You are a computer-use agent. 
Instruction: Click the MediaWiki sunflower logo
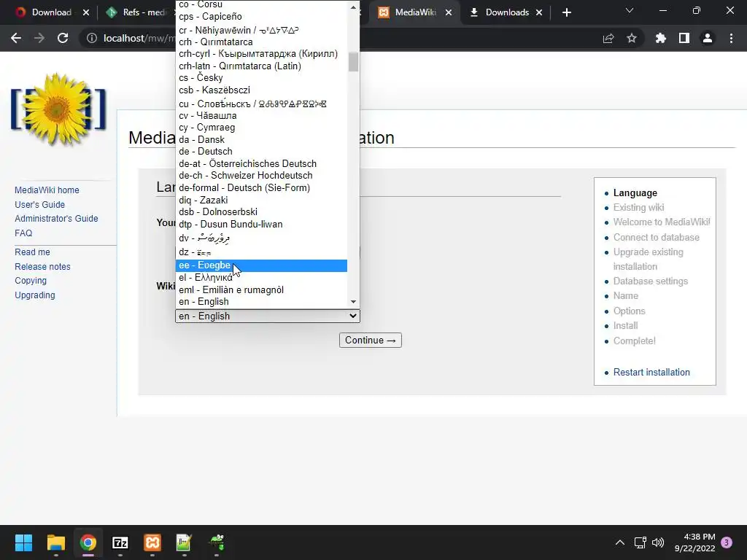(x=58, y=109)
